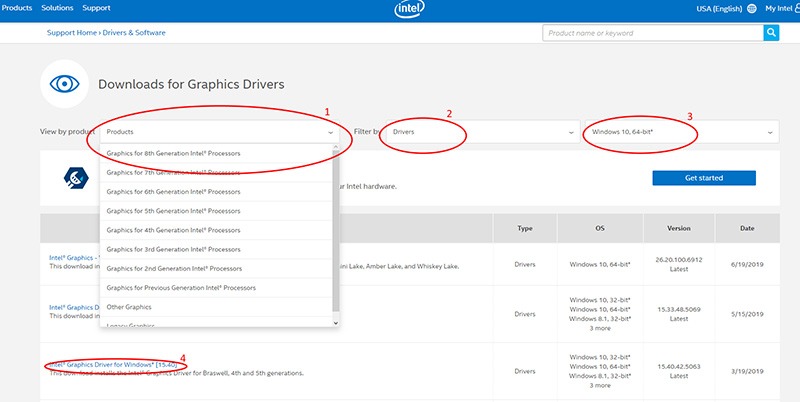800x402 pixels.
Task: Click the Type column header
Action: (525, 229)
